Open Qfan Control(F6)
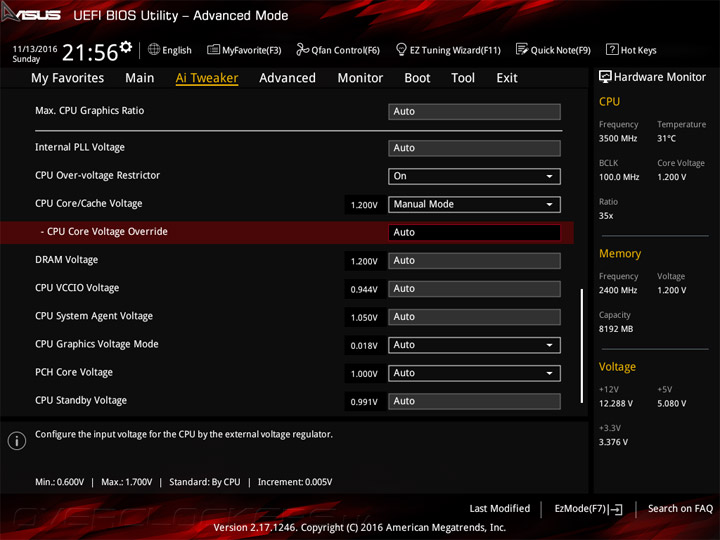Image resolution: width=720 pixels, height=540 pixels. 338,50
